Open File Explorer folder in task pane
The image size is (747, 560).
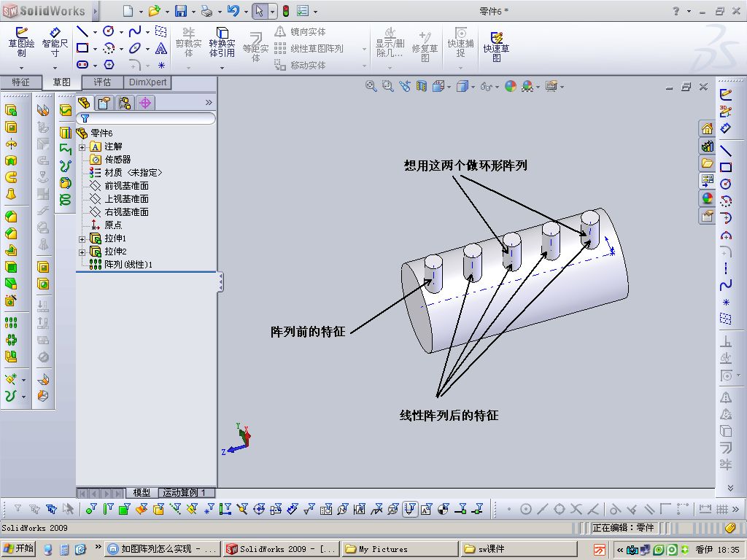708,163
